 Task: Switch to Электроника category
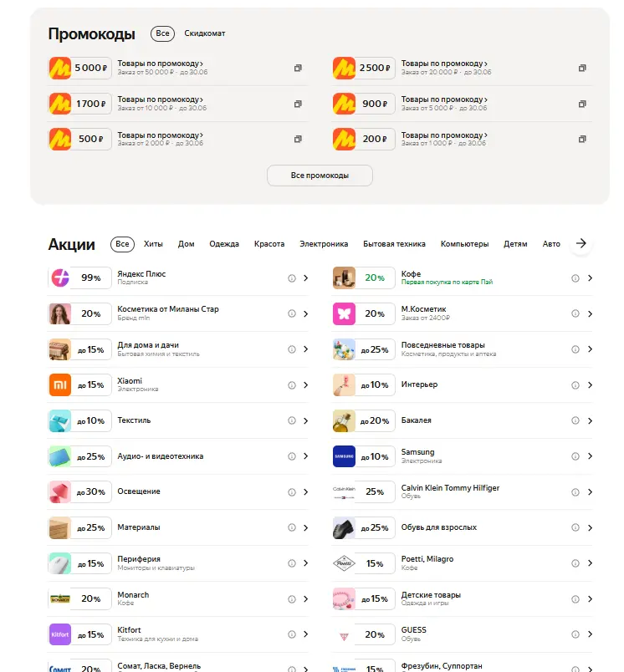pos(324,244)
